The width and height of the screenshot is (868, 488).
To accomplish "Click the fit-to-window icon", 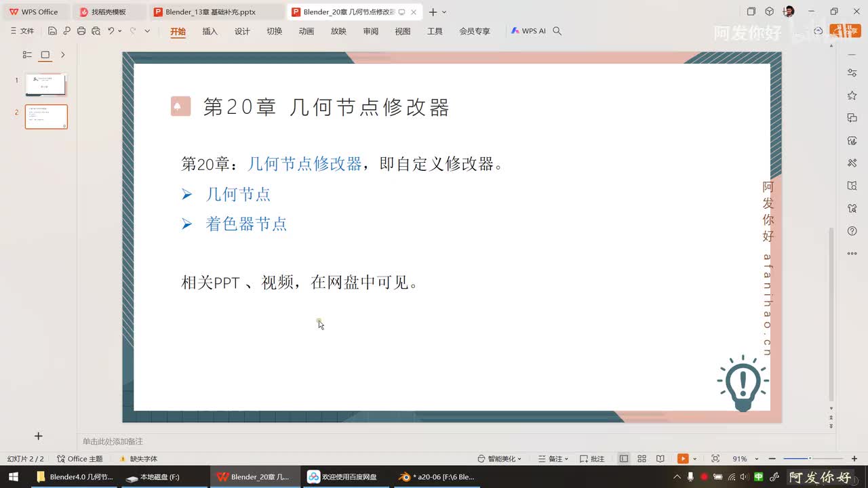I will pos(715,459).
